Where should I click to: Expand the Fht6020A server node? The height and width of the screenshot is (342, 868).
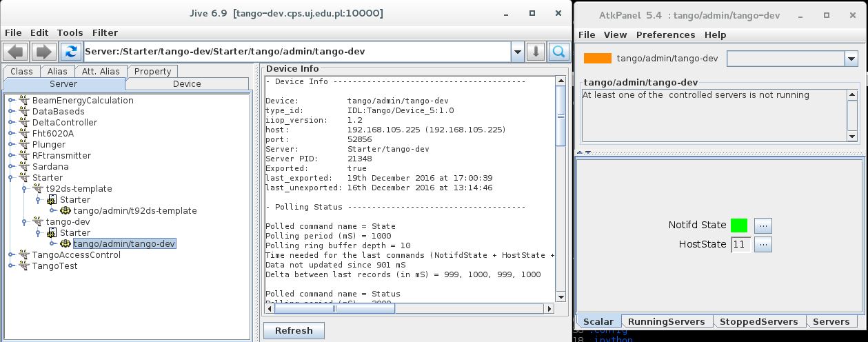click(x=12, y=134)
